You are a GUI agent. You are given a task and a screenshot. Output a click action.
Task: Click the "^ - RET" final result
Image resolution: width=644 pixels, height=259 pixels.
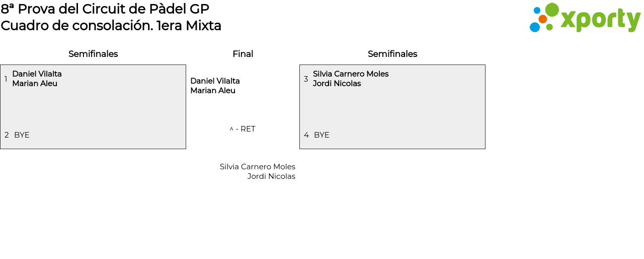[243, 129]
